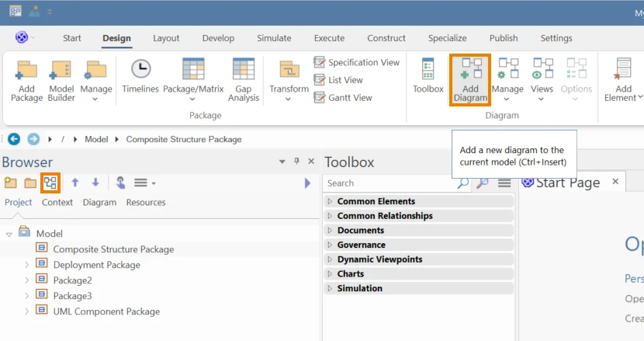Open Specification View
The width and height of the screenshot is (644, 341).
click(x=356, y=62)
